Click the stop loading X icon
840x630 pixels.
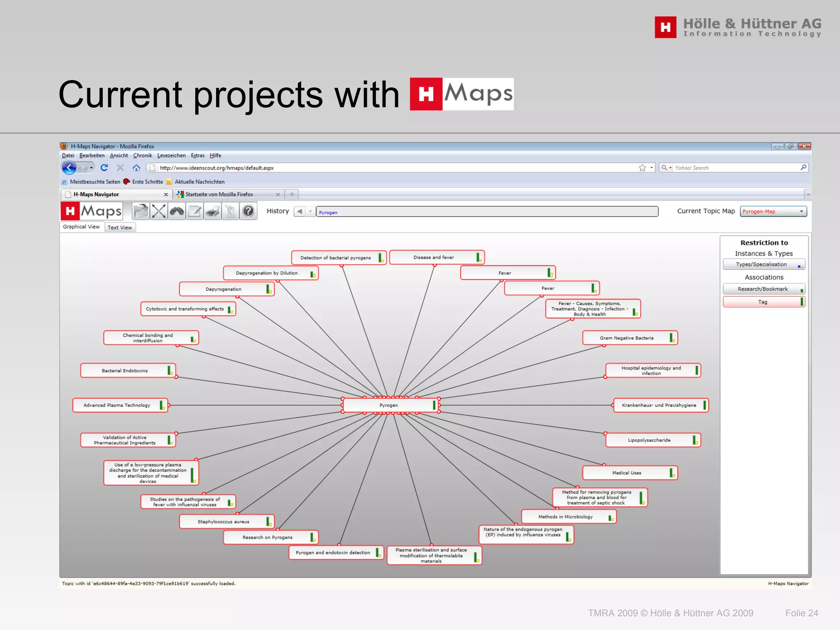pyautogui.click(x=120, y=167)
